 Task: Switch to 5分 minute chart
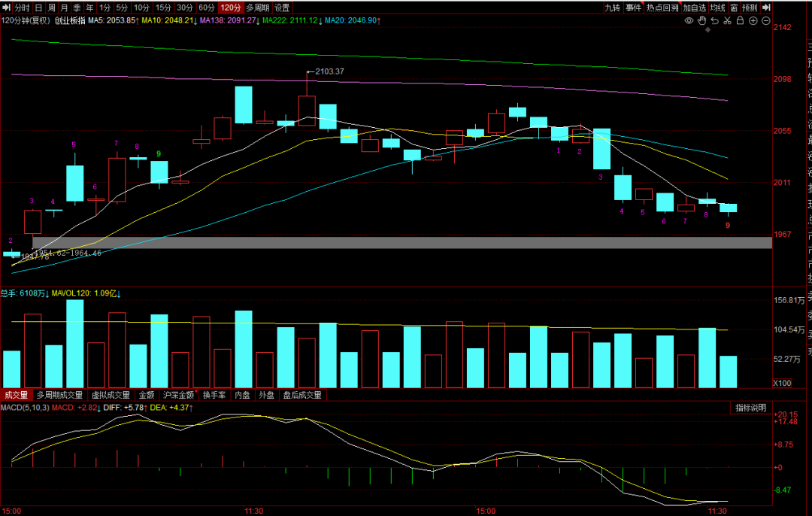click(122, 8)
